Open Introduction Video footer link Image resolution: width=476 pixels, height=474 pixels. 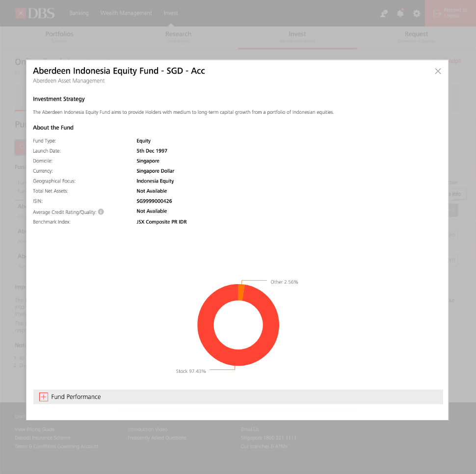148,429
